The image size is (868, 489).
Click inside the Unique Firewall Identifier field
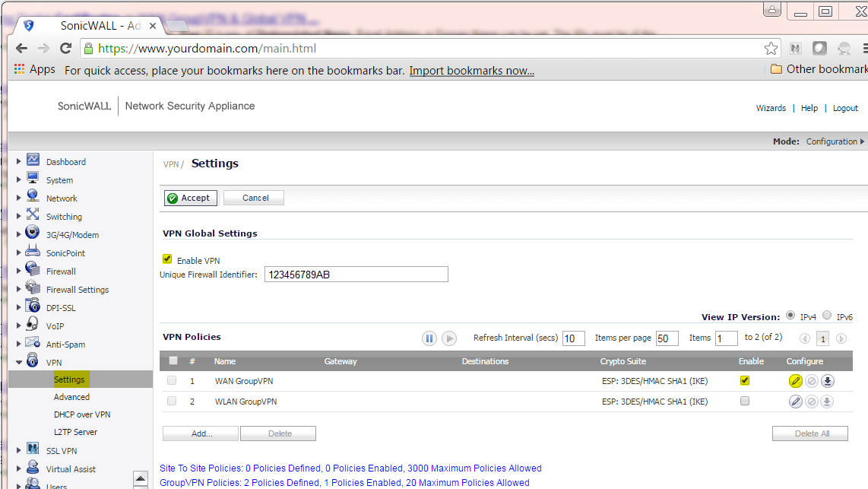coord(356,274)
